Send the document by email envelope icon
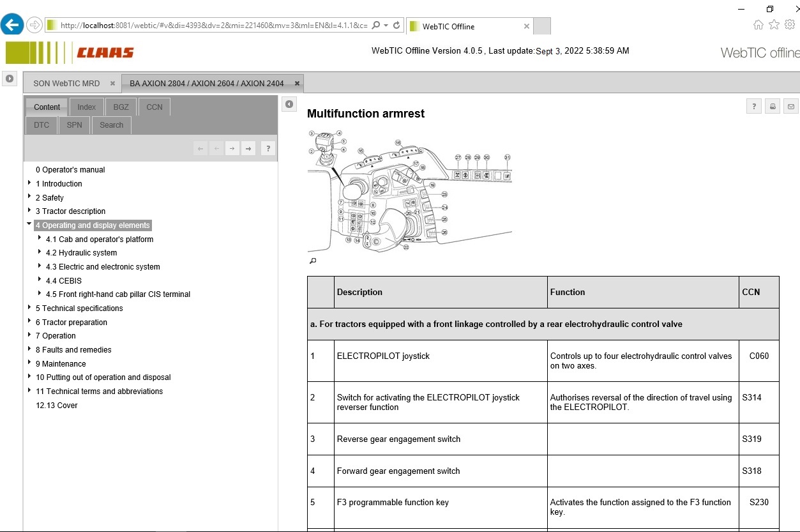Screen dimensions: 800x532 click(791, 107)
